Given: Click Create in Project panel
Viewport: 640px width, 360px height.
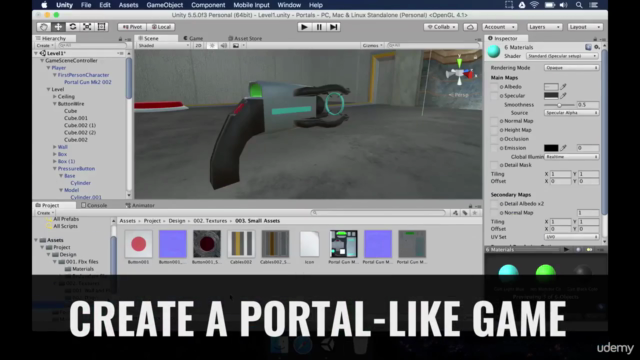Looking at the screenshot, I should point(45,213).
